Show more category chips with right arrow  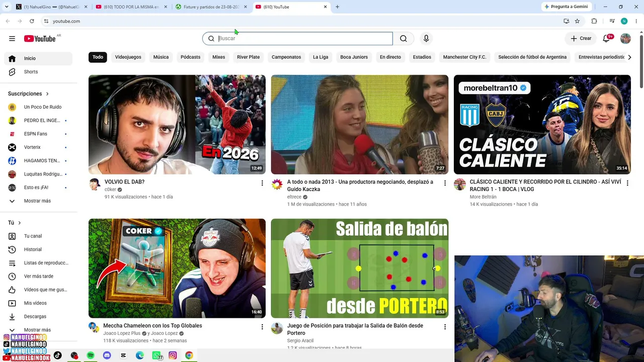point(629,57)
